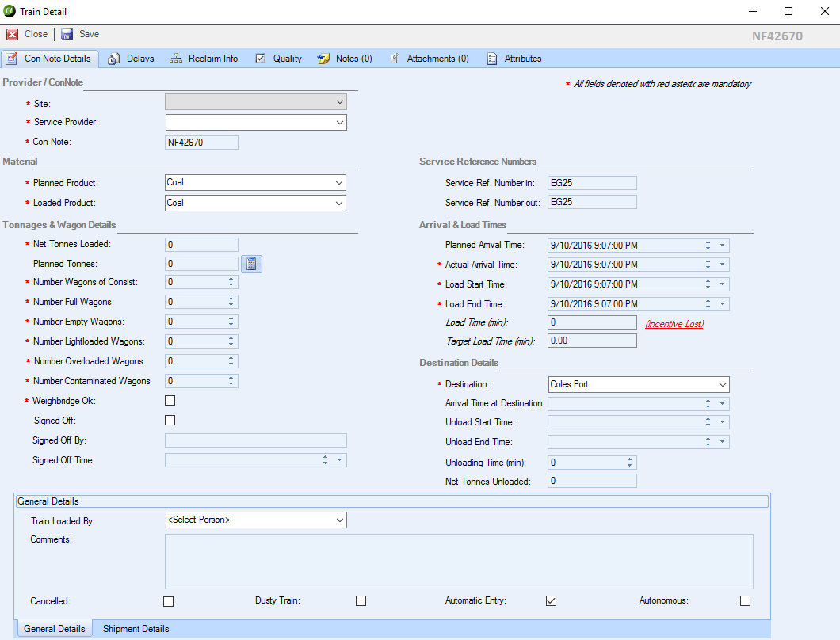Open the Shipment Details bottom tab
Viewport: 840px width, 640px height.
(x=136, y=629)
